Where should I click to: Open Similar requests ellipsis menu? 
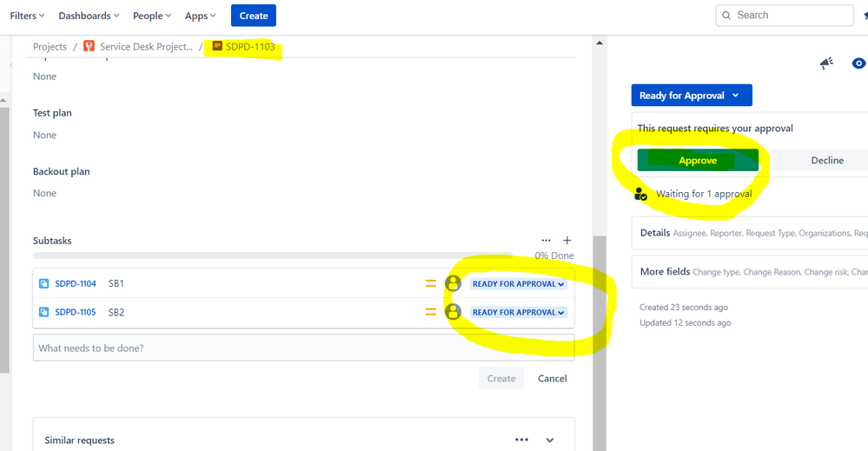click(x=521, y=440)
